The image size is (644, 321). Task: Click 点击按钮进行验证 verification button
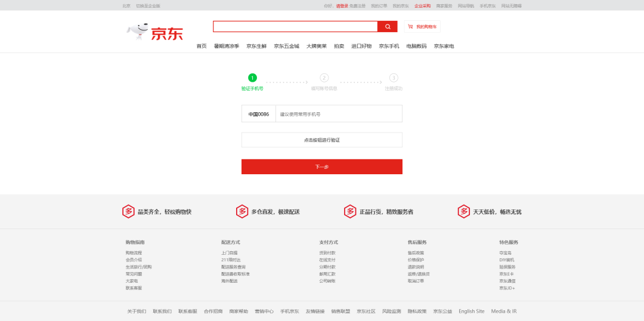[x=321, y=140]
